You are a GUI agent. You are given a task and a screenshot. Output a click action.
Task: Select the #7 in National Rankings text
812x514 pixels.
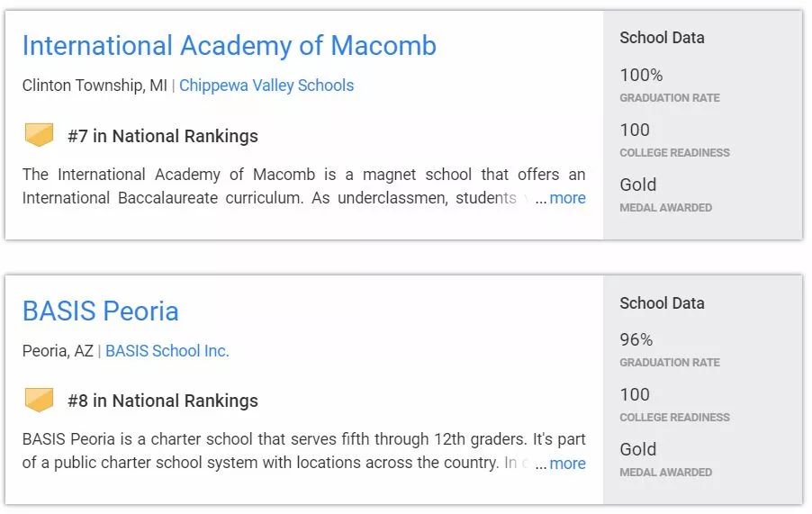[163, 136]
